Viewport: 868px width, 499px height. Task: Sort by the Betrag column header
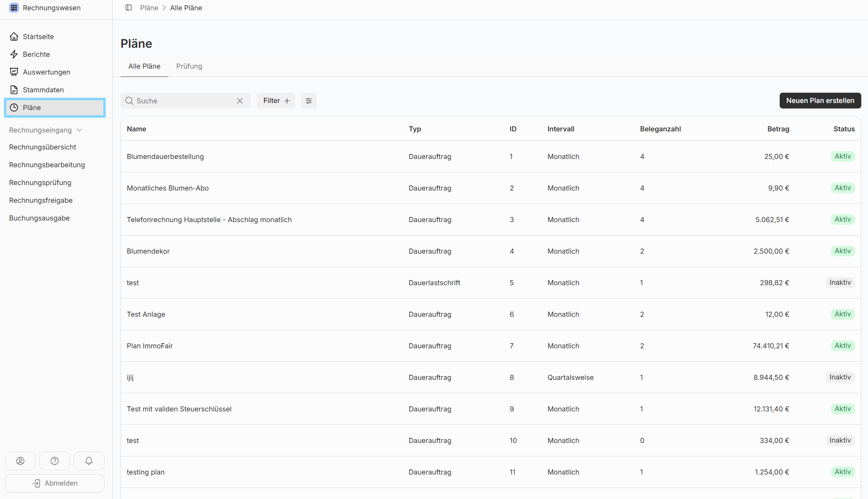(x=778, y=129)
